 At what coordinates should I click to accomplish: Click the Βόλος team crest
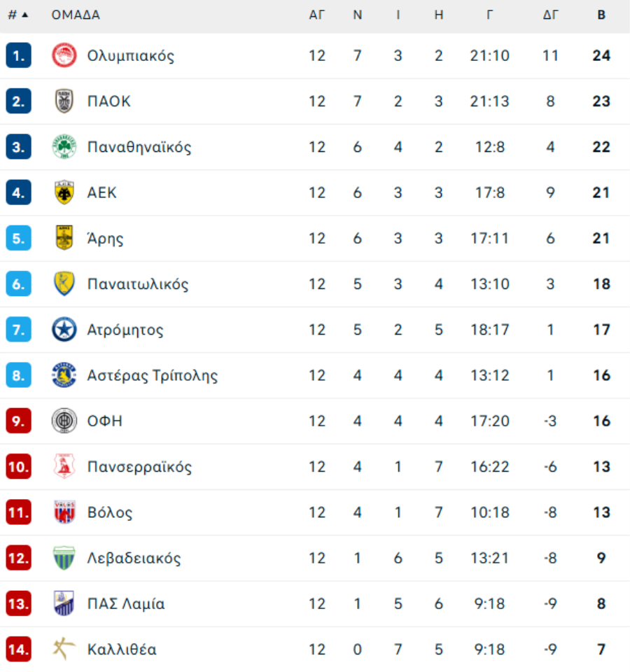coord(64,512)
